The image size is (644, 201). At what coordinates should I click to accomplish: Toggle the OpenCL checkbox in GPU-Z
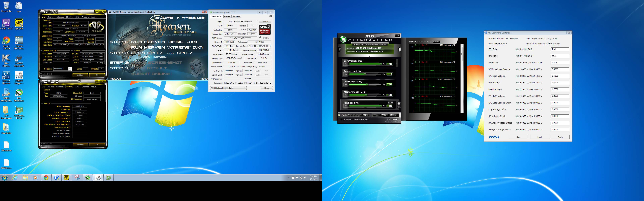point(226,83)
